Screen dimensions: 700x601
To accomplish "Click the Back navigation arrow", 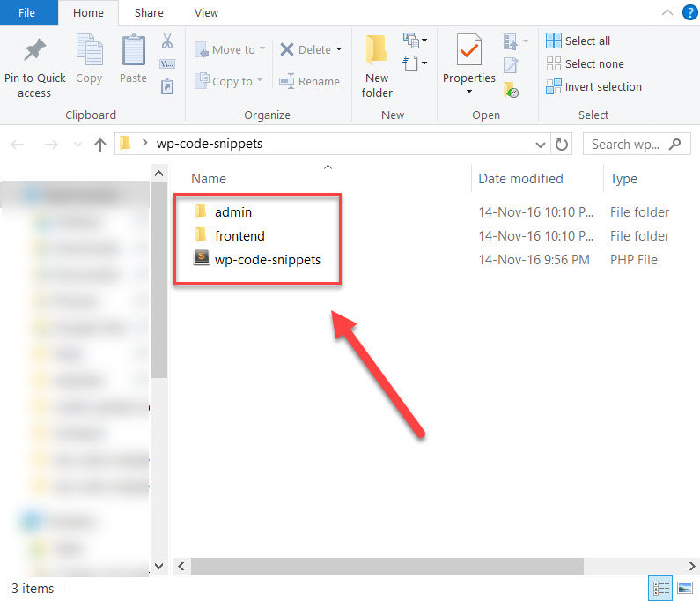I will coord(18,145).
